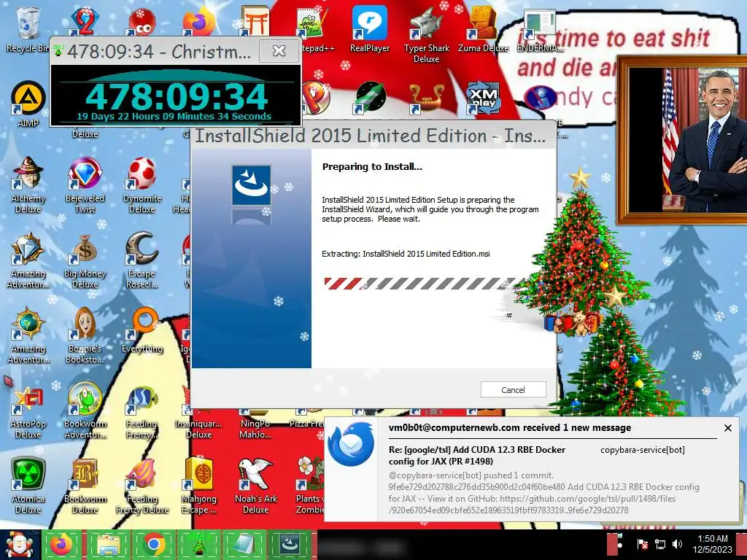Open Typer Shark Deluxe shortcut

tap(426, 34)
